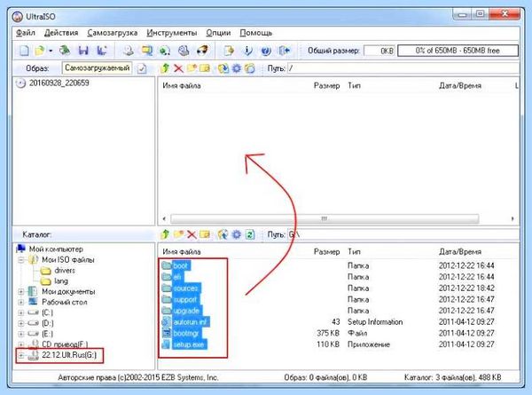Click the blue Properties info icon
The width and height of the screenshot is (532, 395).
(248, 51)
